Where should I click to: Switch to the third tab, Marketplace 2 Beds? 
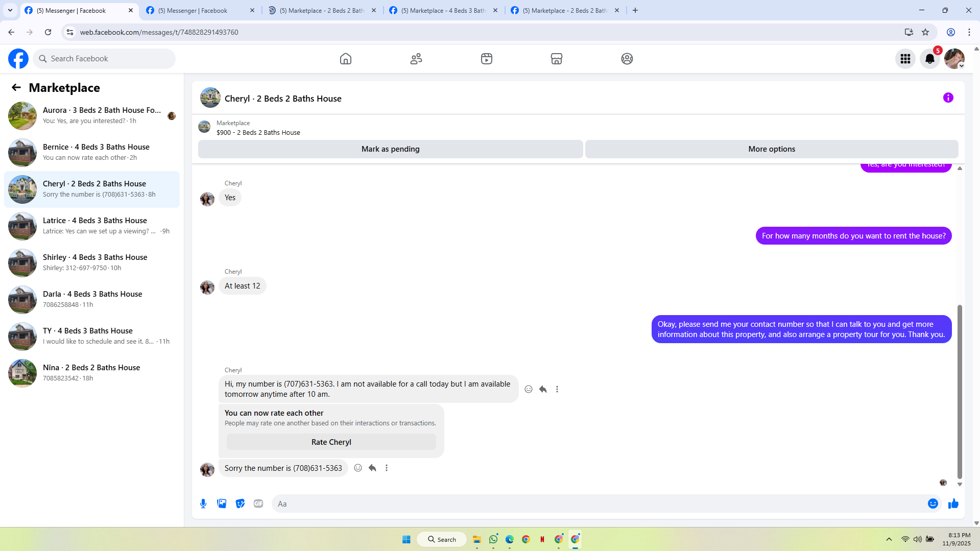[x=322, y=10]
